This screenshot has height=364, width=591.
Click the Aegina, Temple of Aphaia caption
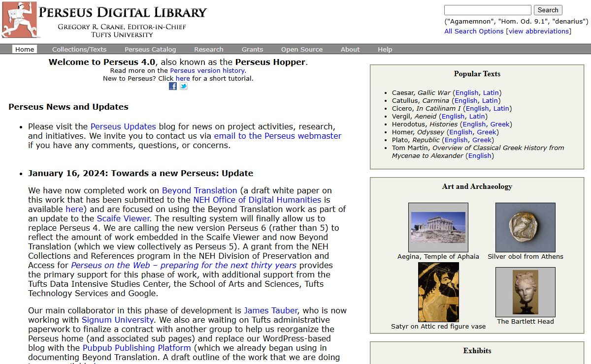tap(438, 256)
